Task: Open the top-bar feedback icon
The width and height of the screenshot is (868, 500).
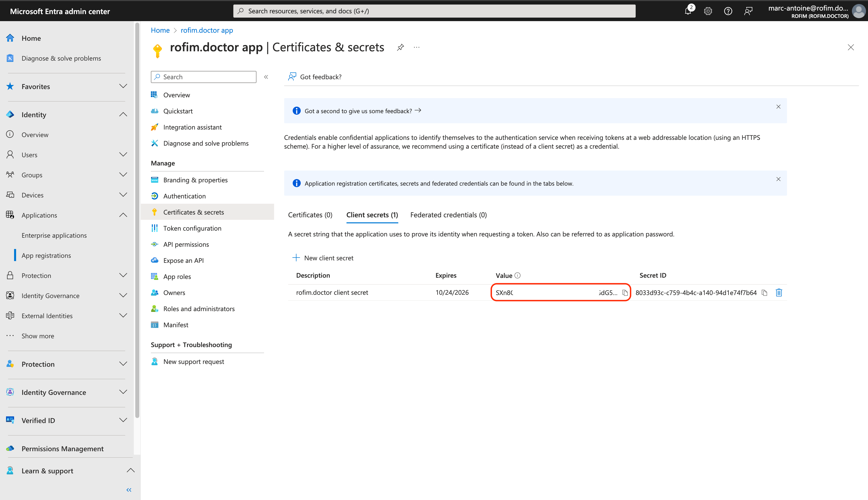Action: pyautogui.click(x=748, y=11)
